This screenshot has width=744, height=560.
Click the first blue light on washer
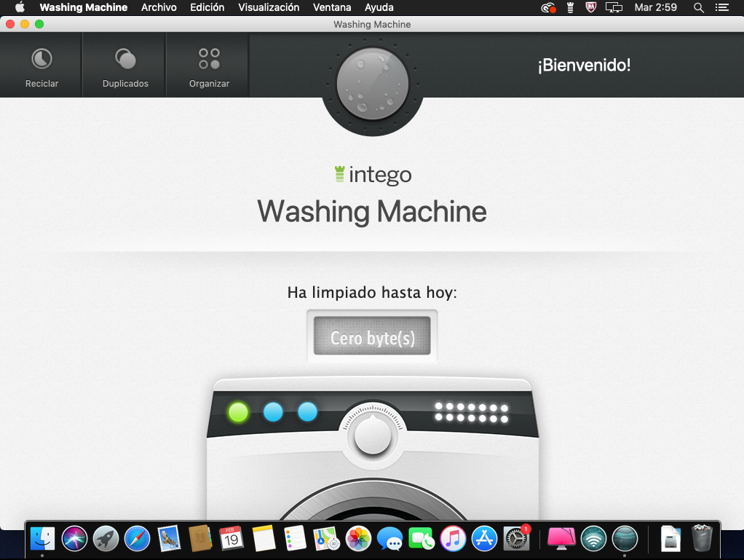tap(273, 412)
